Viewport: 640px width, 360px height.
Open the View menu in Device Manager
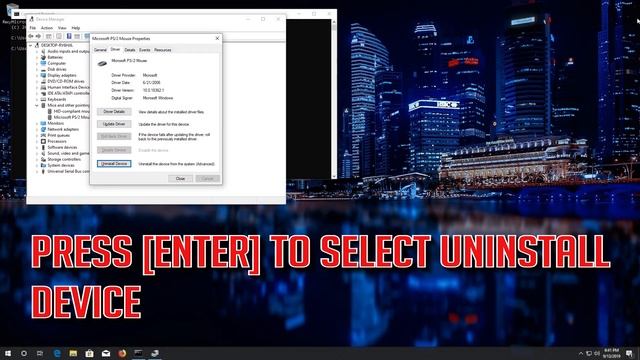pos(62,28)
